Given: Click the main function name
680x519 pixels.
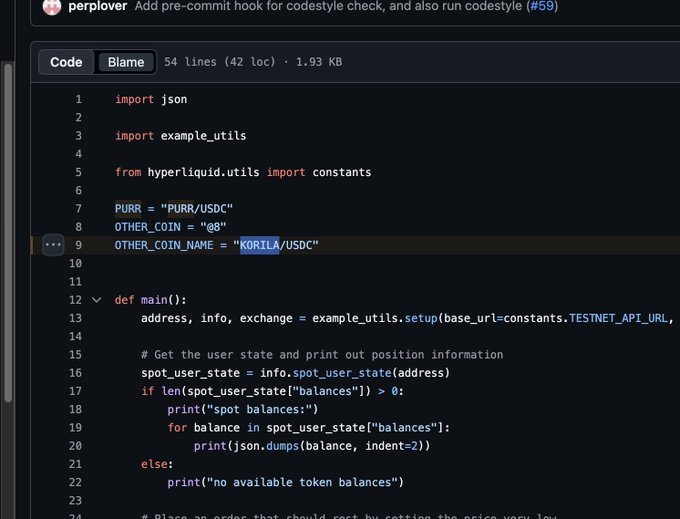Looking at the screenshot, I should pos(154,300).
